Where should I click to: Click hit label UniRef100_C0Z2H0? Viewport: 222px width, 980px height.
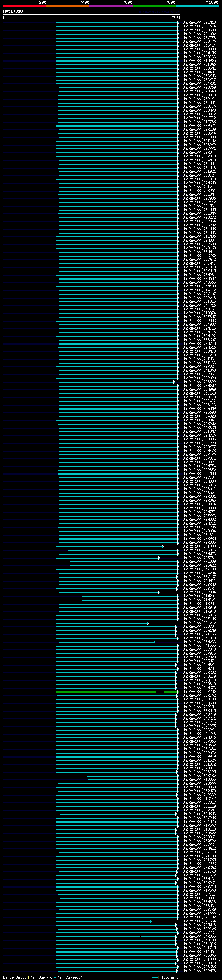(199, 691)
